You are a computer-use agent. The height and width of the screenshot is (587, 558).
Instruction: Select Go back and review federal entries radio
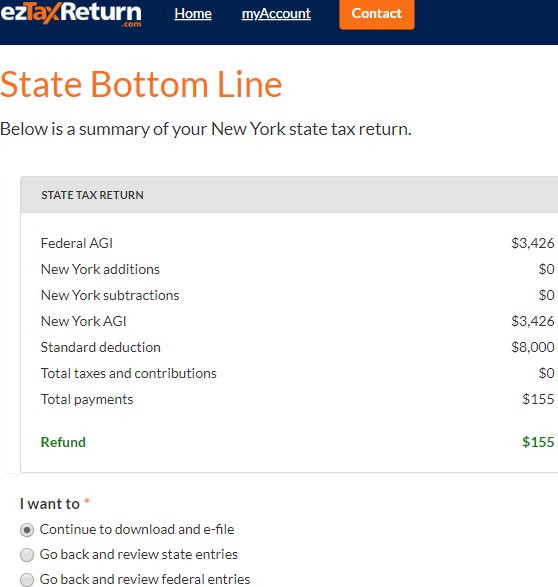tap(27, 580)
